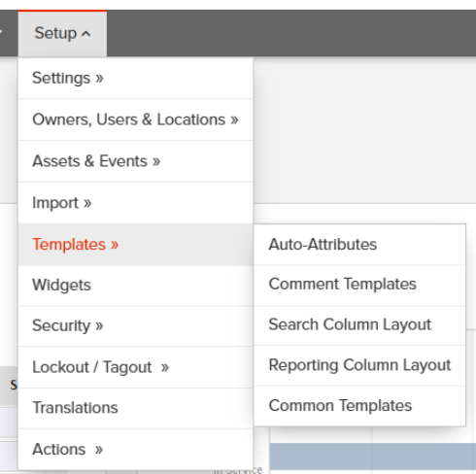Go to Translations

(136, 408)
